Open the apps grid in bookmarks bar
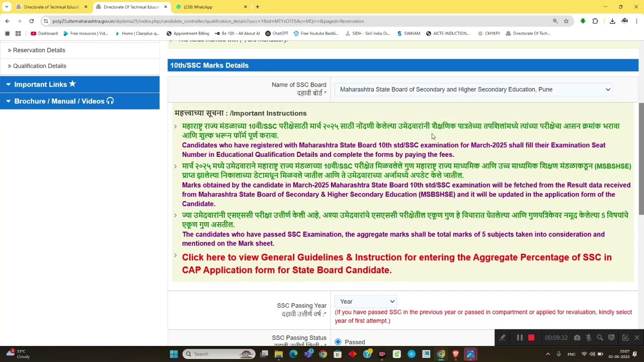644x362 pixels. point(18,34)
